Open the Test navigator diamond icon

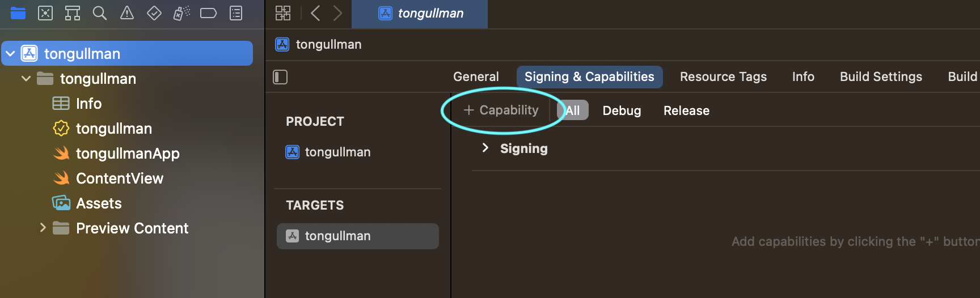[154, 13]
